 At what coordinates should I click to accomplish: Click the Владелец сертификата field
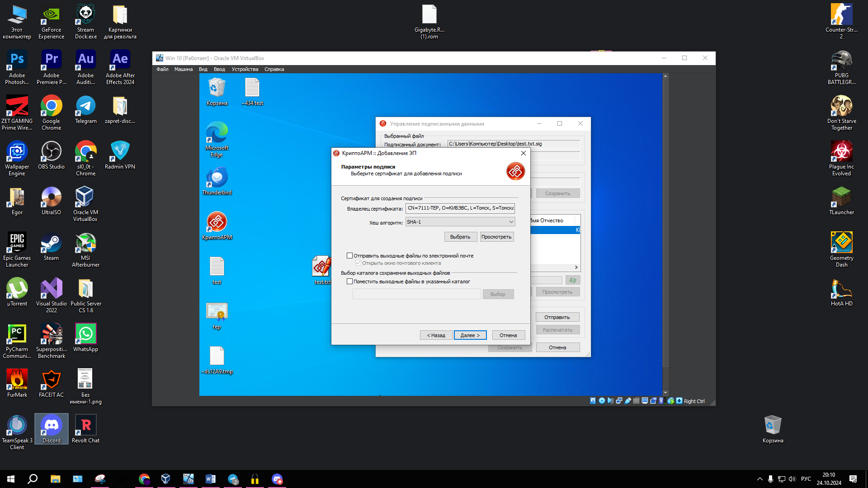click(460, 208)
